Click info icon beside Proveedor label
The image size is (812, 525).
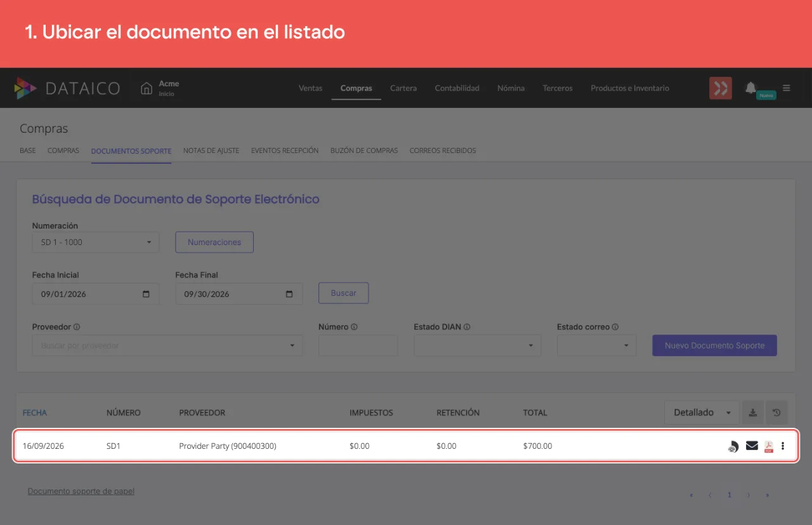click(77, 327)
